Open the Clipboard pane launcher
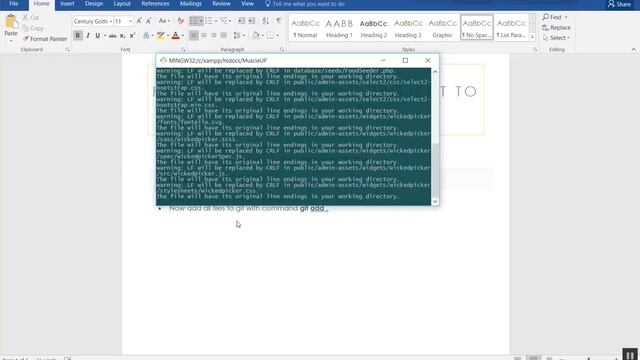This screenshot has width=640, height=360. coord(67,50)
